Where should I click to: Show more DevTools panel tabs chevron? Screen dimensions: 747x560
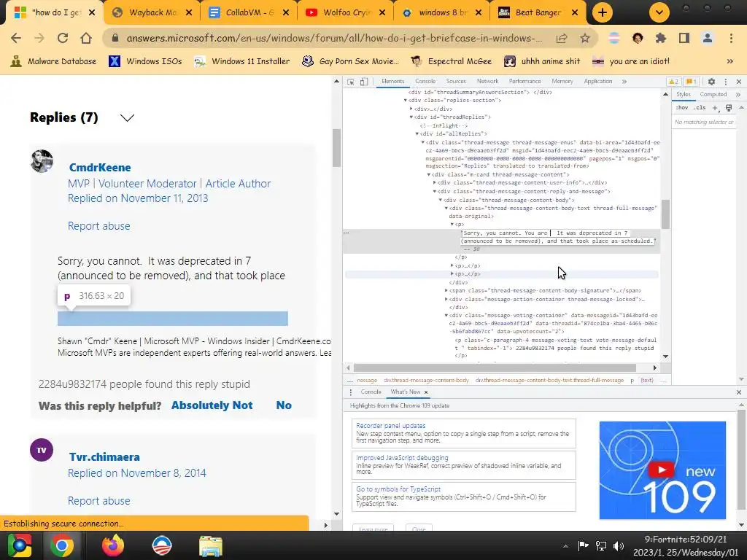[624, 82]
